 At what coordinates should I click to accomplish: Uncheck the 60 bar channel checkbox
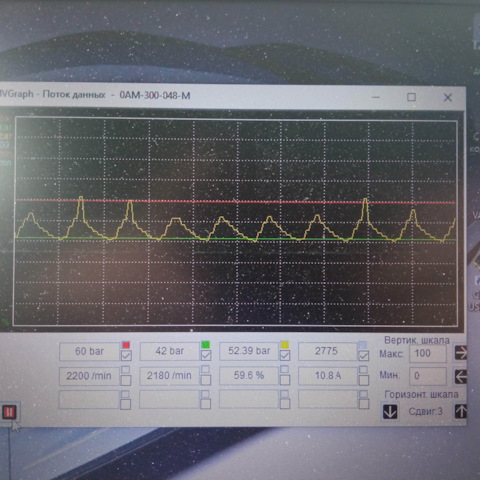click(x=126, y=356)
